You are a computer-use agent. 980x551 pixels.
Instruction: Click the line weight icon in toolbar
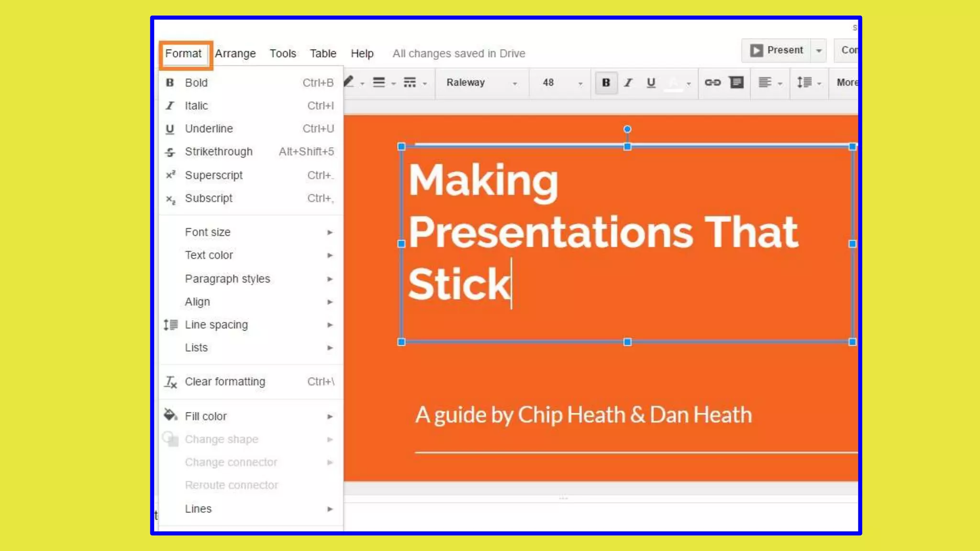(379, 83)
